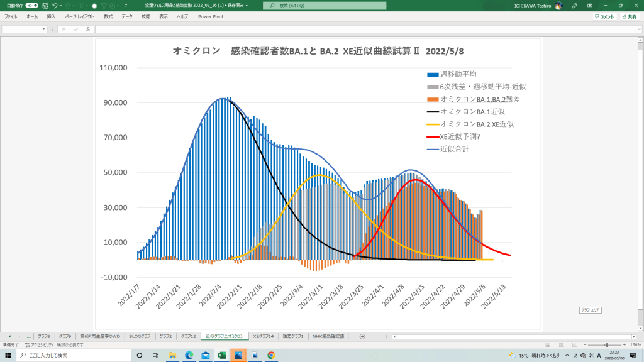The image size is (644, 362).
Task: Click the Excel icon in taskbar
Action: click(222, 355)
